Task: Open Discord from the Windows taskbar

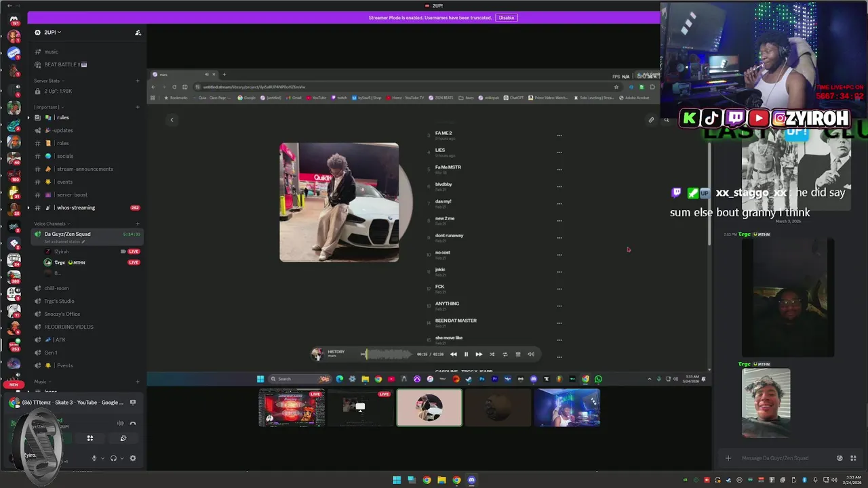Action: (471, 480)
